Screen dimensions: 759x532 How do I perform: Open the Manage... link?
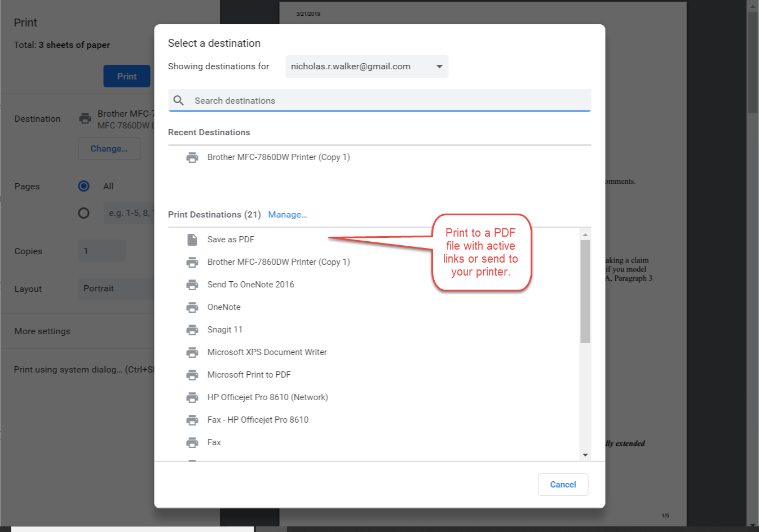[x=288, y=215]
